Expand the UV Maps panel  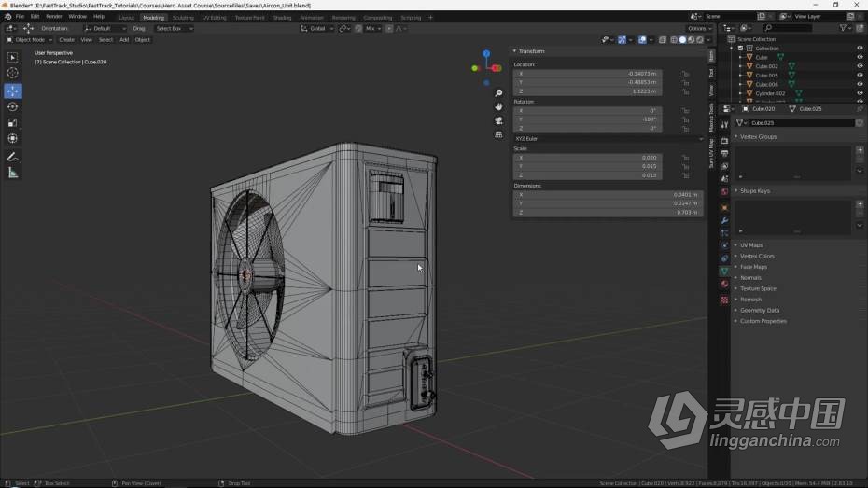pyautogui.click(x=751, y=245)
